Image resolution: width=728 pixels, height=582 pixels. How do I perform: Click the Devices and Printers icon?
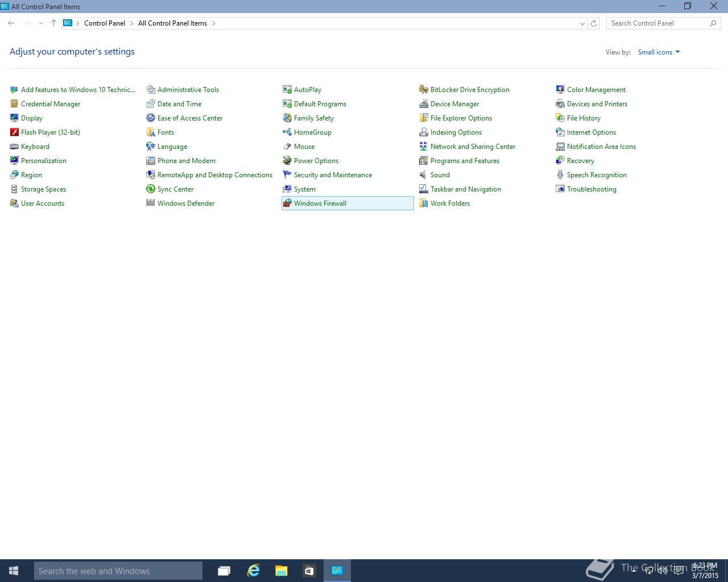[560, 104]
